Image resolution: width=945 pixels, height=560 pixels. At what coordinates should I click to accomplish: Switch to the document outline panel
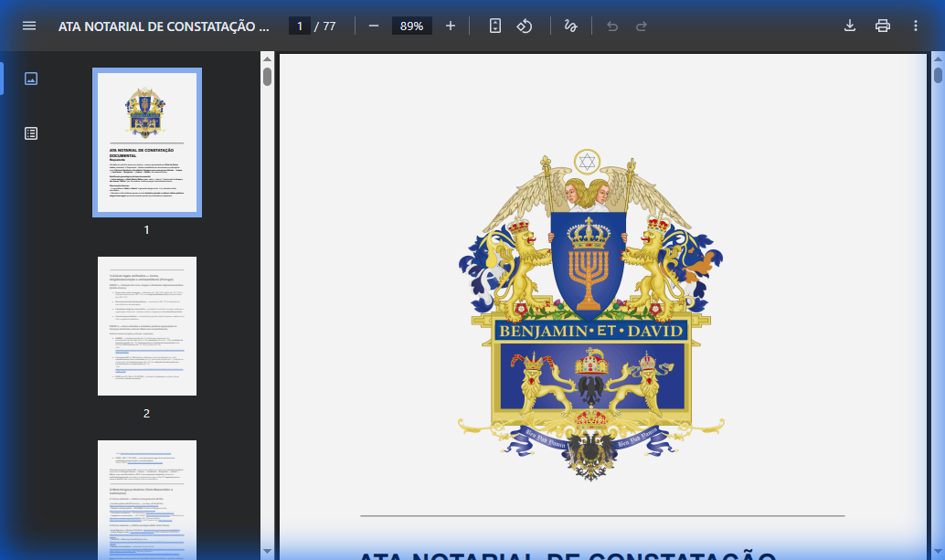click(31, 132)
